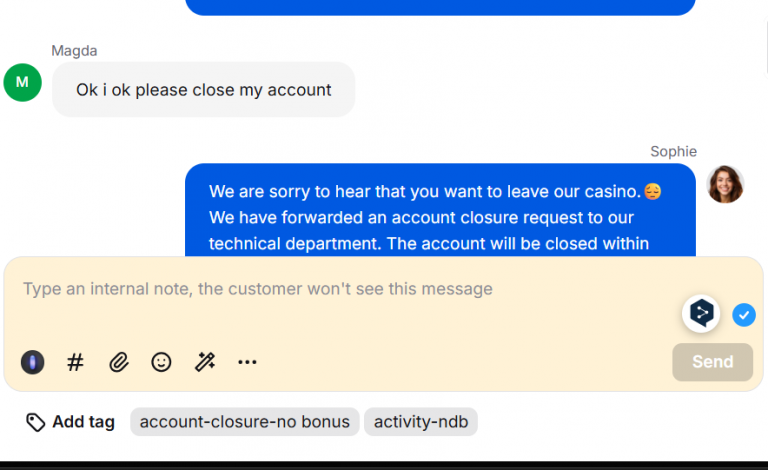Click the paperclip attach file icon
768x470 pixels.
(x=119, y=362)
